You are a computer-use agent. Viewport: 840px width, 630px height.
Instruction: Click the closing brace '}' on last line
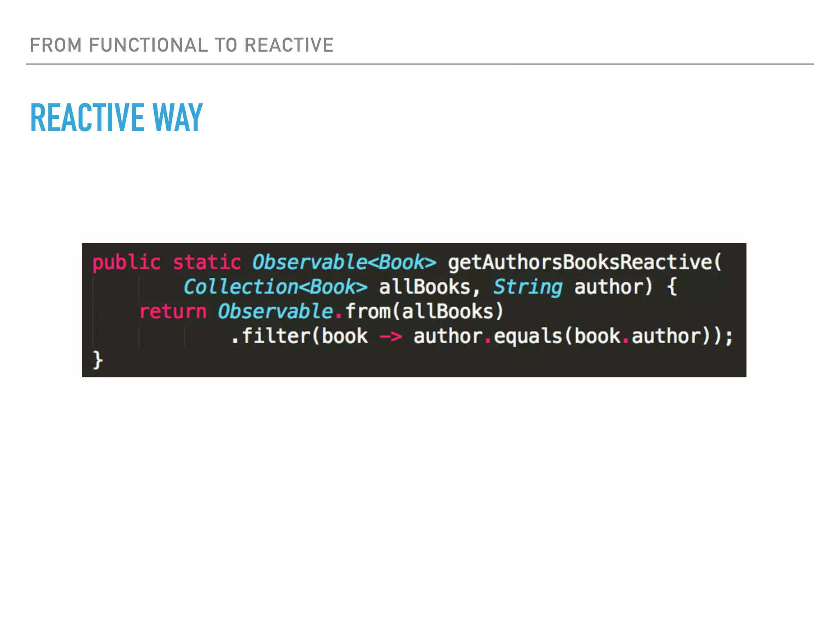click(x=98, y=360)
